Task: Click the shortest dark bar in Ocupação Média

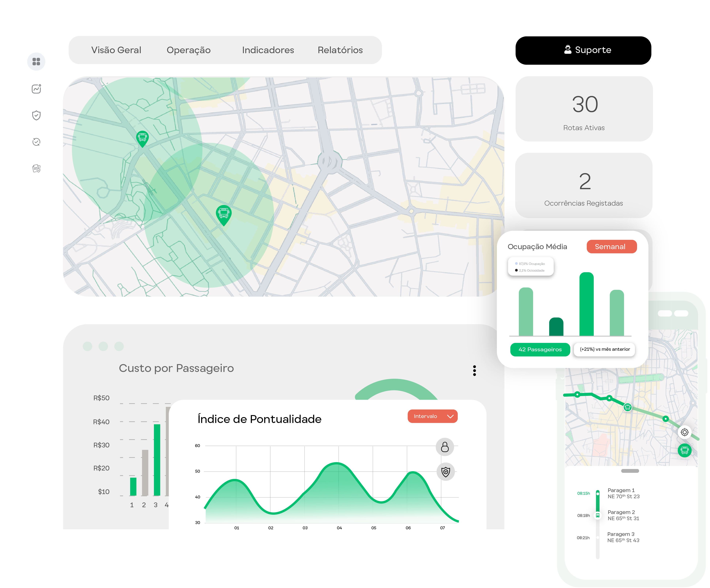Action: [x=556, y=327]
